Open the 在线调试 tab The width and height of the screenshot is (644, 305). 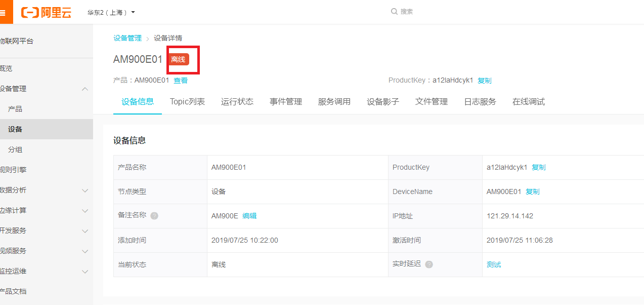(x=529, y=102)
